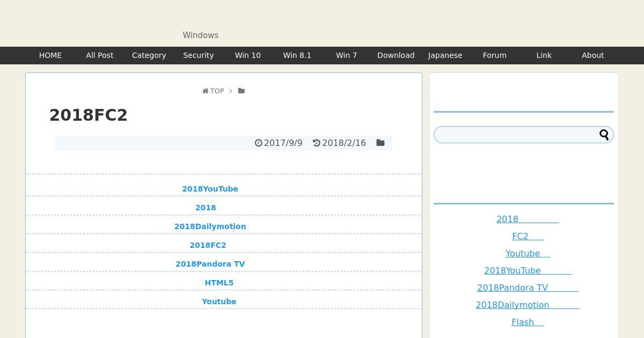
Task: Open the underlined 2018YouTube sidebar link
Action: pyautogui.click(x=528, y=270)
